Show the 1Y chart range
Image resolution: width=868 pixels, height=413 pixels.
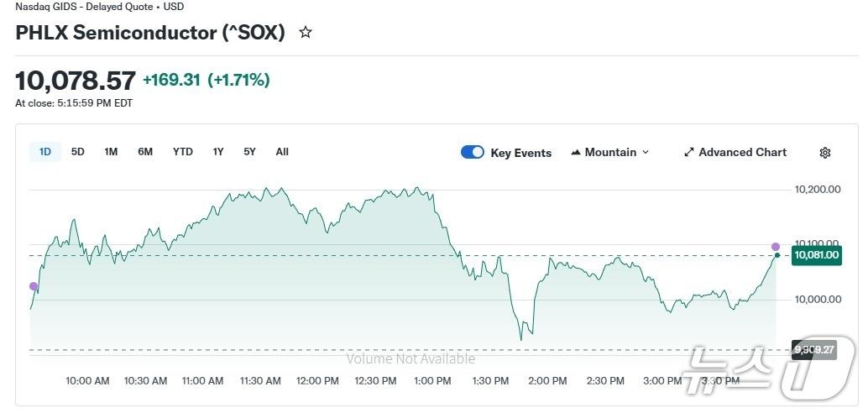point(218,152)
